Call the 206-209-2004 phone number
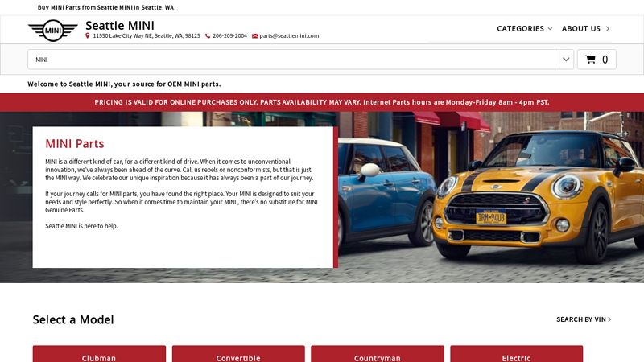 [x=229, y=35]
